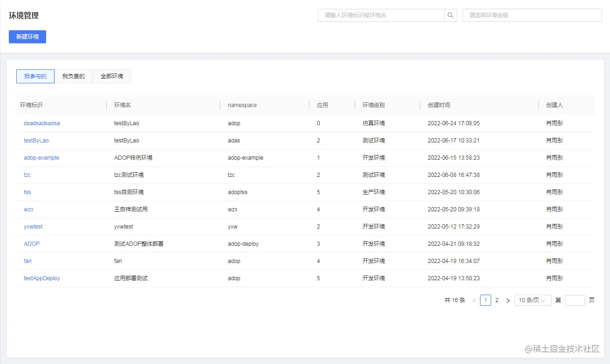610x364 pixels.
Task: Focus the jump-to-page input box
Action: pyautogui.click(x=575, y=300)
